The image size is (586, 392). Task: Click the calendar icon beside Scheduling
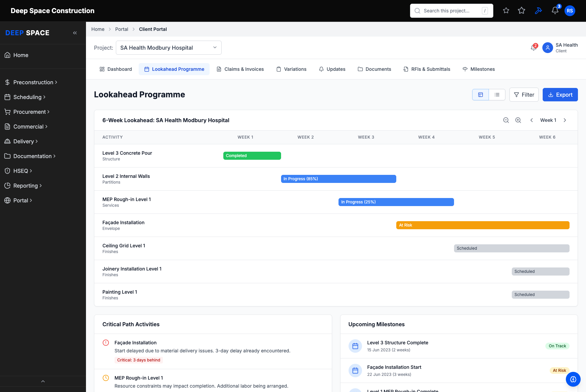coord(7,97)
